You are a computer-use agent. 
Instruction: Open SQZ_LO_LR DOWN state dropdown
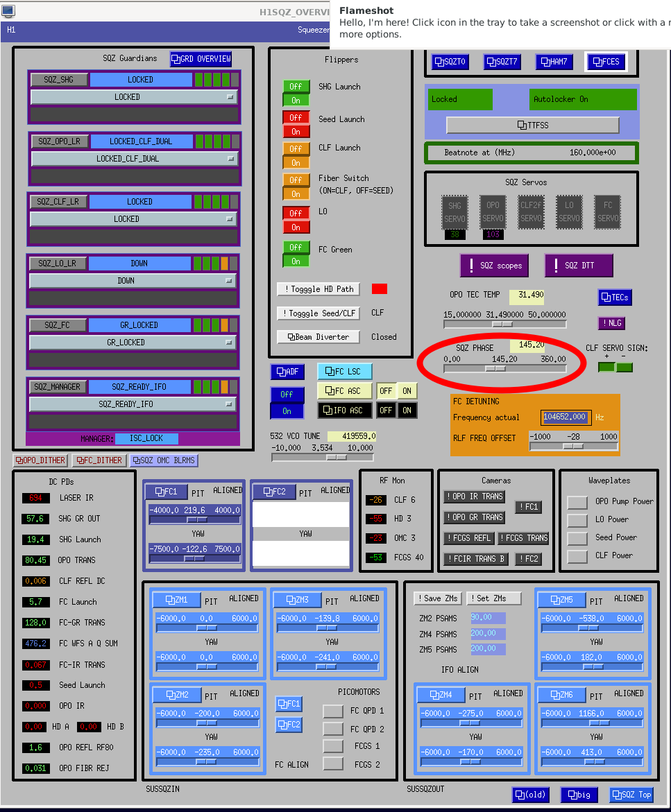point(133,281)
